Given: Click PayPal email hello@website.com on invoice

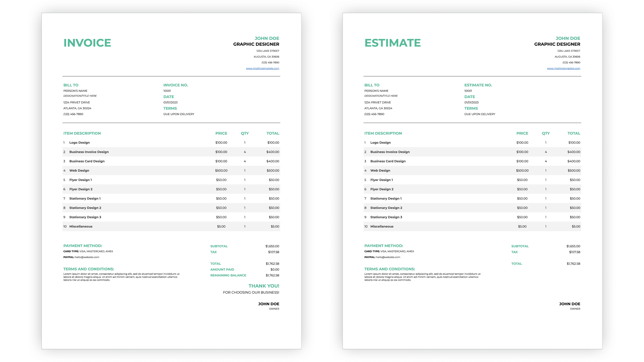Looking at the screenshot, I should pos(87,257).
